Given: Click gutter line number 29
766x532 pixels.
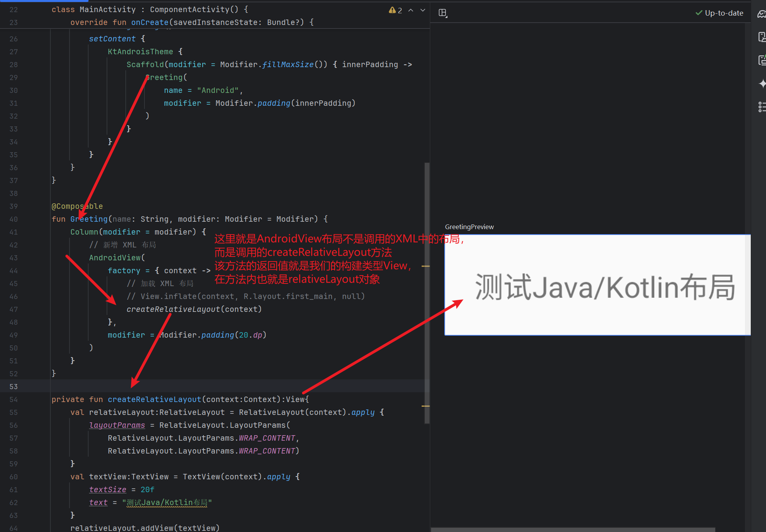Looking at the screenshot, I should tap(14, 77).
